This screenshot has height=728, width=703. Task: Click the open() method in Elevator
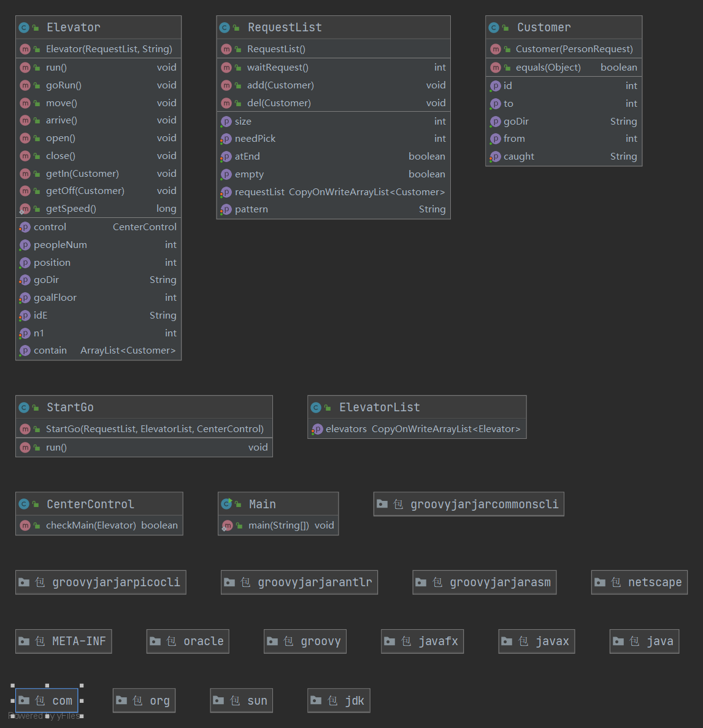tap(98, 138)
